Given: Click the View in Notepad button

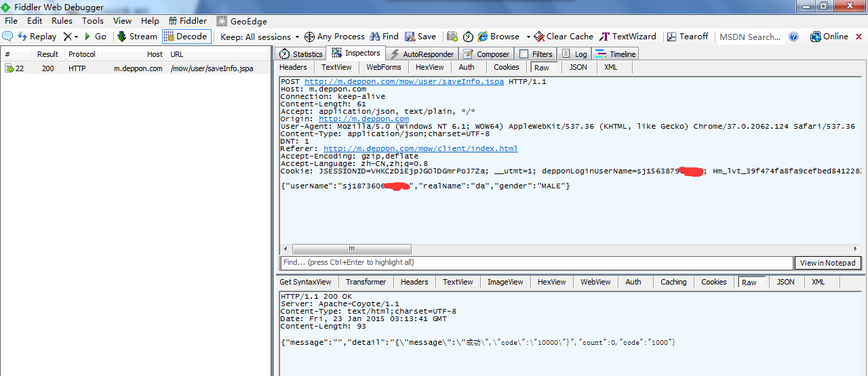Looking at the screenshot, I should click(x=828, y=263).
